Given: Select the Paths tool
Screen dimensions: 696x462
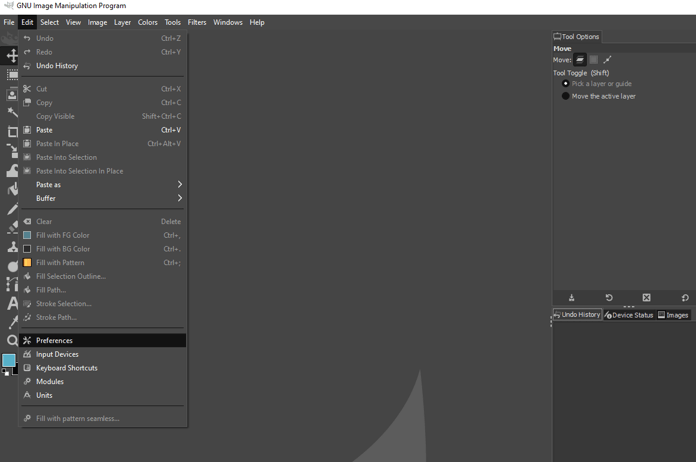Looking at the screenshot, I should click(x=12, y=284).
